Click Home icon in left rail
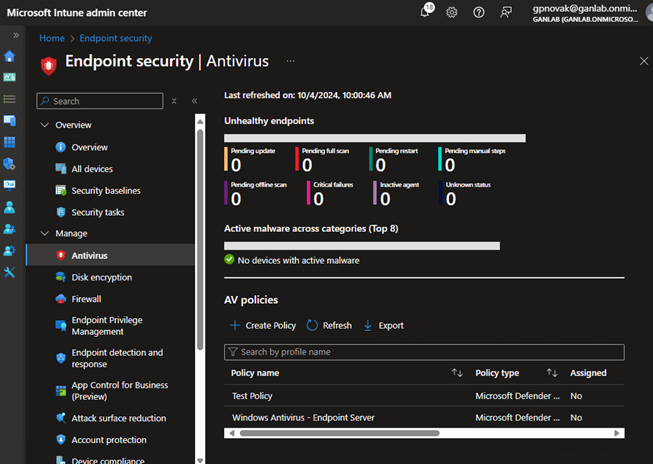The width and height of the screenshot is (653, 464). coord(10,56)
